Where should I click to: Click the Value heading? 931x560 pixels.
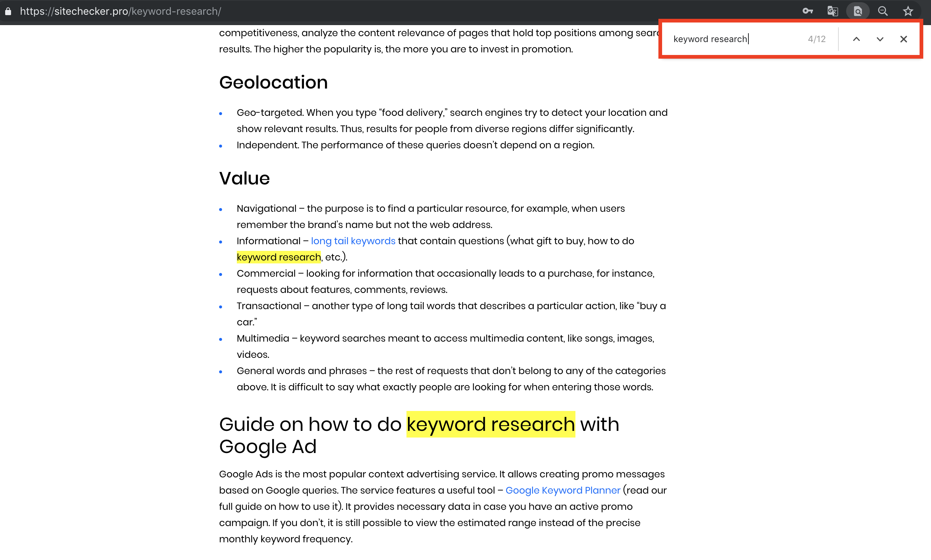pyautogui.click(x=245, y=178)
